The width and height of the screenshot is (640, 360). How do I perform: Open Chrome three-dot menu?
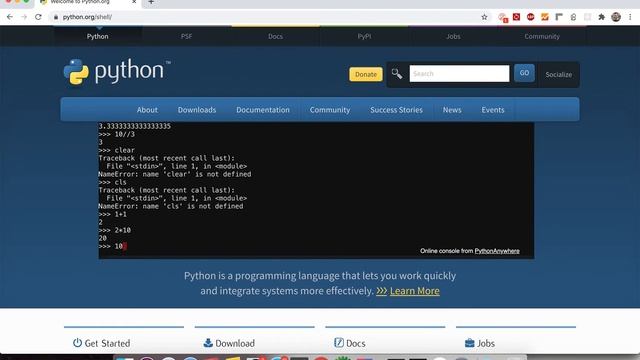click(630, 17)
